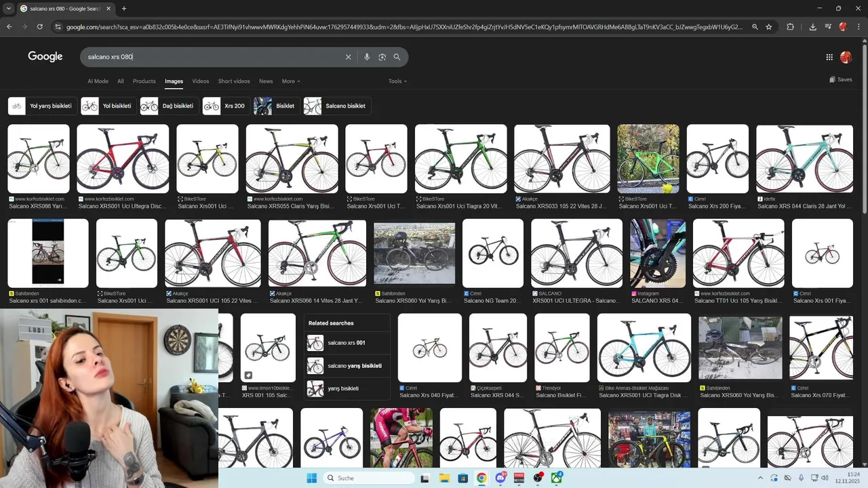Switch to the Products tab
This screenshot has height=488, width=868.
pos(144,81)
